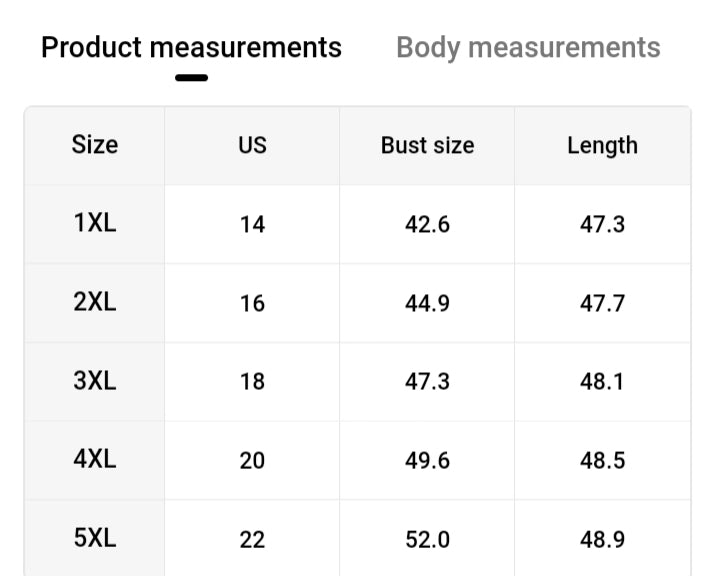Click US size 20 cell

click(252, 461)
